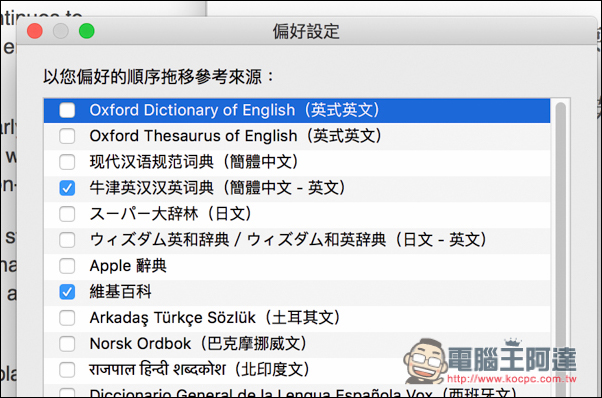The height and width of the screenshot is (398, 602).
Task: Select the Apple 辭典 row text
Action: (x=128, y=266)
